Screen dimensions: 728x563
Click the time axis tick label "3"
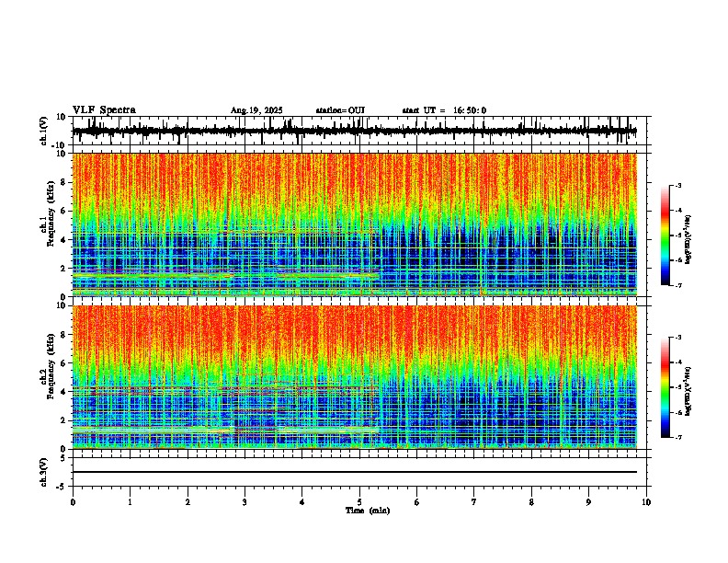pos(245,502)
